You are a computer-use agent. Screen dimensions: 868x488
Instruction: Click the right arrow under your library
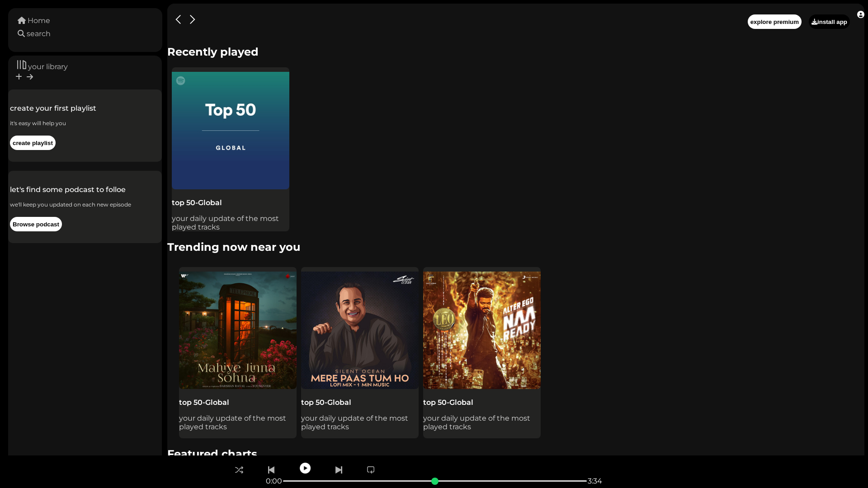(x=30, y=77)
